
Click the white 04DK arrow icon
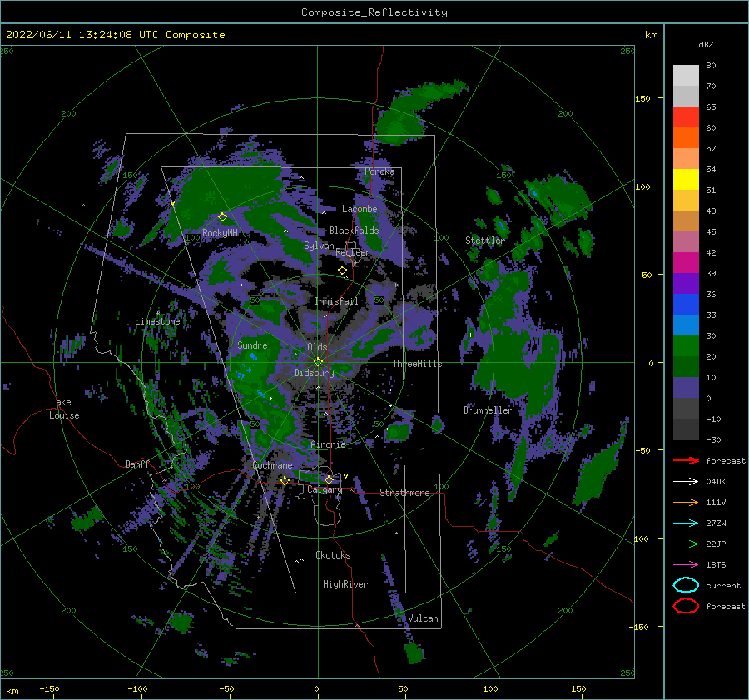coord(686,481)
